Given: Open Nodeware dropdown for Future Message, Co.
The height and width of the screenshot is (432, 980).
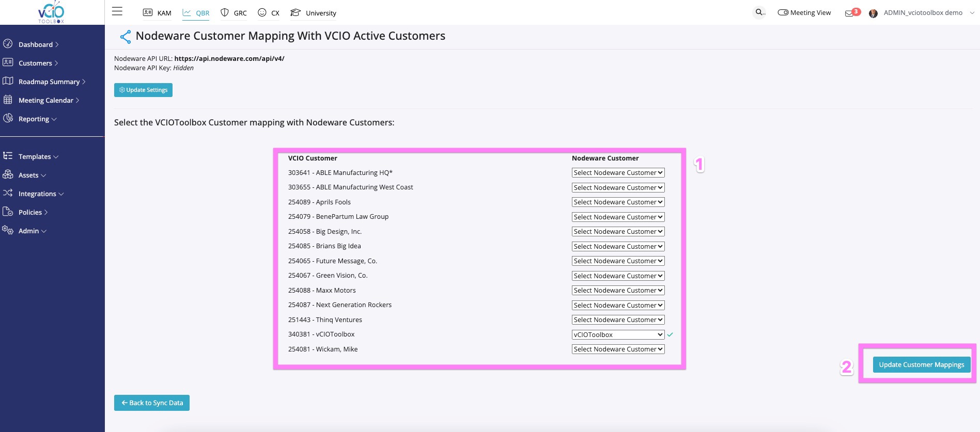Looking at the screenshot, I should click(x=618, y=261).
